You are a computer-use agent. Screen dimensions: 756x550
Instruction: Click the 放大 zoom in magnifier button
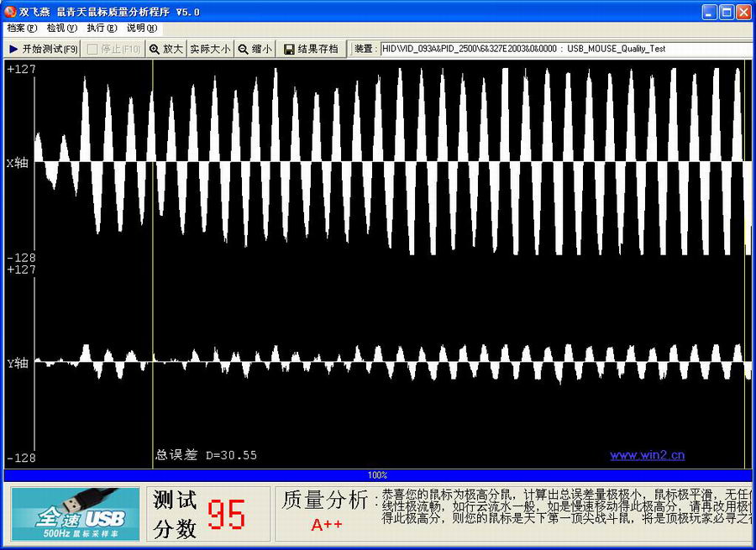pos(165,49)
